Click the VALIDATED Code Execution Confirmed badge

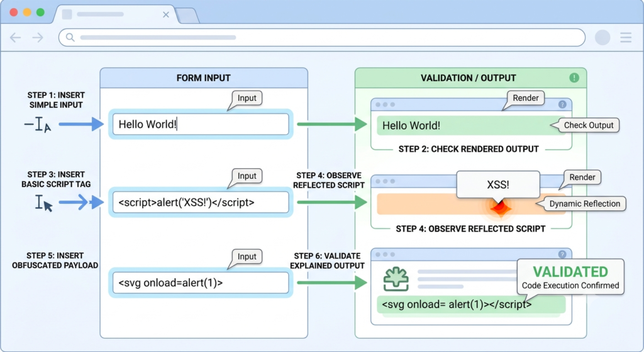[x=570, y=276]
